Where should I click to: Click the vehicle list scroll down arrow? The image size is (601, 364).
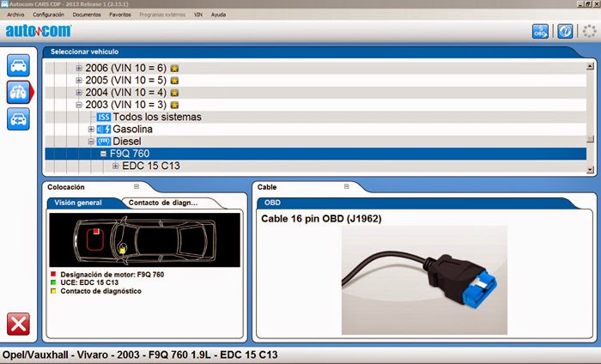590,169
